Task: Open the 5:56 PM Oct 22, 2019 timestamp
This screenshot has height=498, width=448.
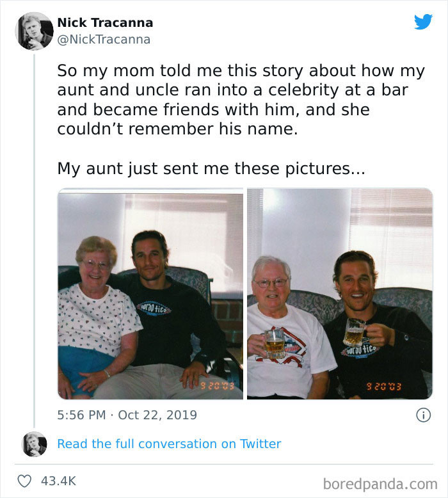Action: click(x=127, y=415)
